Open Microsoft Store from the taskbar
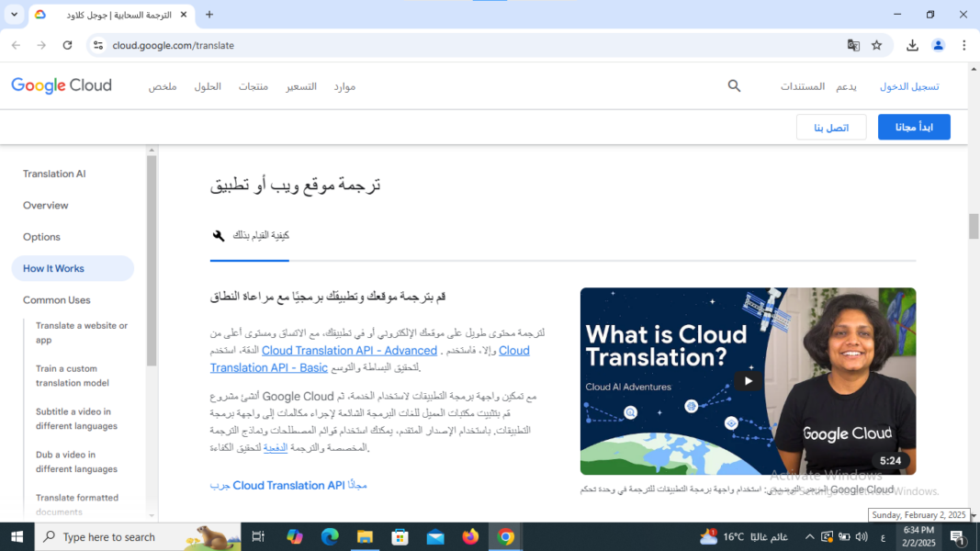 coord(400,536)
